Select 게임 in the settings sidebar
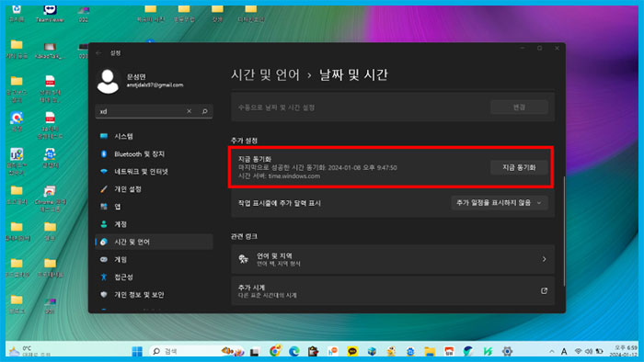 154,259
